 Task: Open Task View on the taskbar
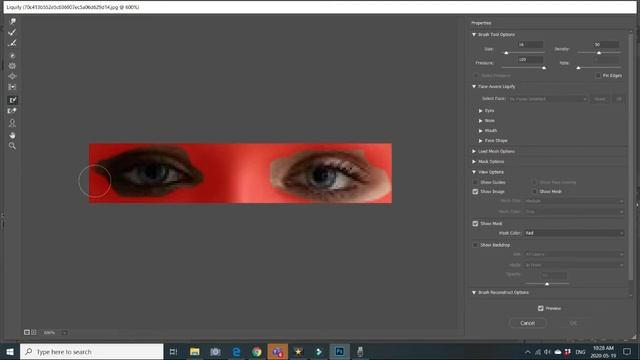coord(173,351)
